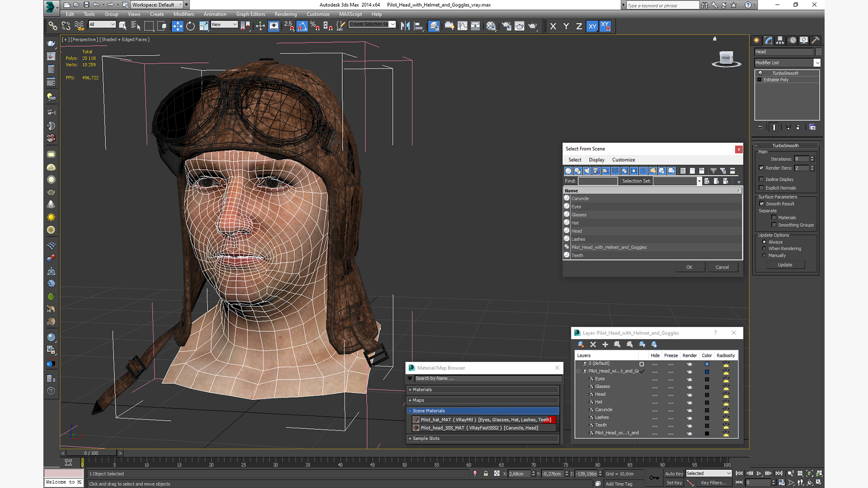
Task: Select the Select and Move tool
Action: coord(177,26)
